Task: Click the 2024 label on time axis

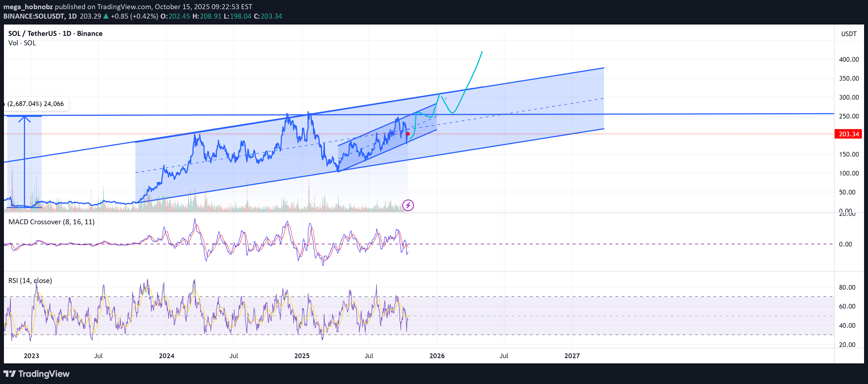Action: click(167, 356)
